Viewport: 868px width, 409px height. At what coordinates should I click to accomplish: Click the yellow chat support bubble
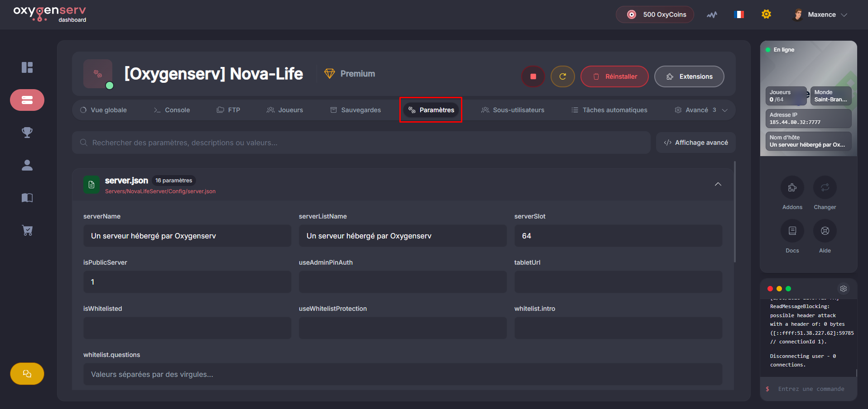(27, 374)
